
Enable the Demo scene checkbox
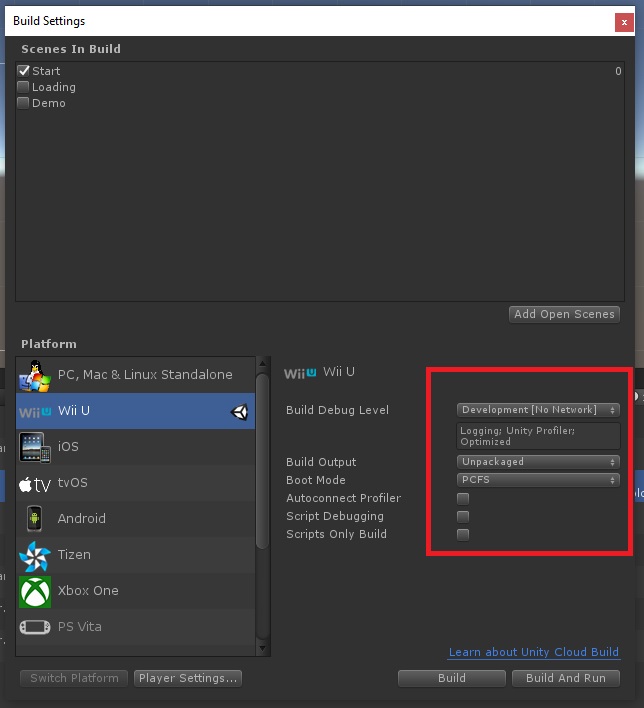23,103
